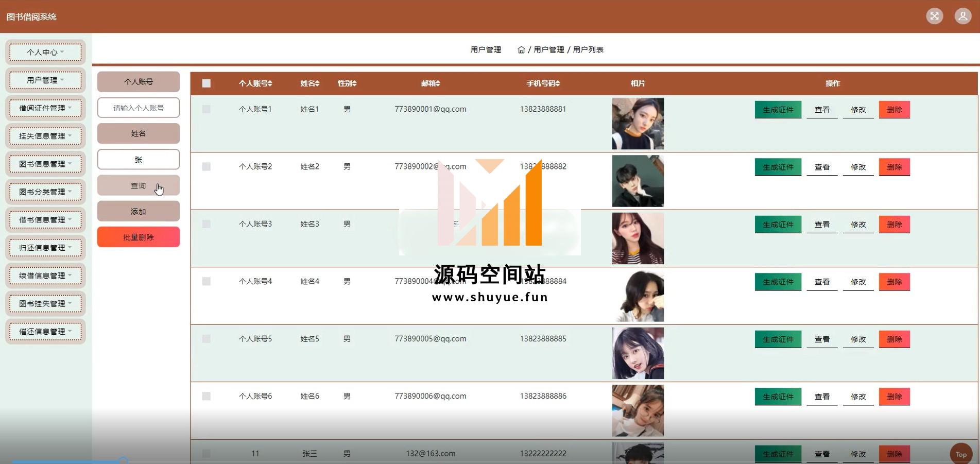Sort by 个人账号 column arrows

(270, 83)
